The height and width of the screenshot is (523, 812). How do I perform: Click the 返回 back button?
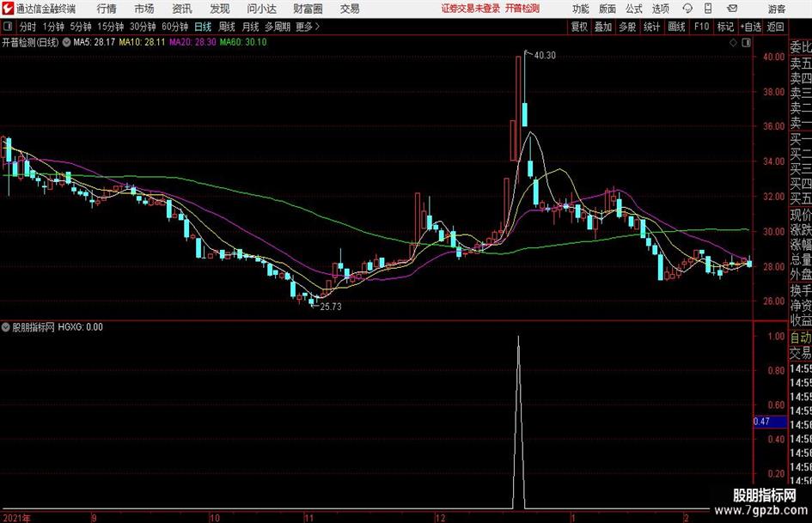(x=775, y=27)
